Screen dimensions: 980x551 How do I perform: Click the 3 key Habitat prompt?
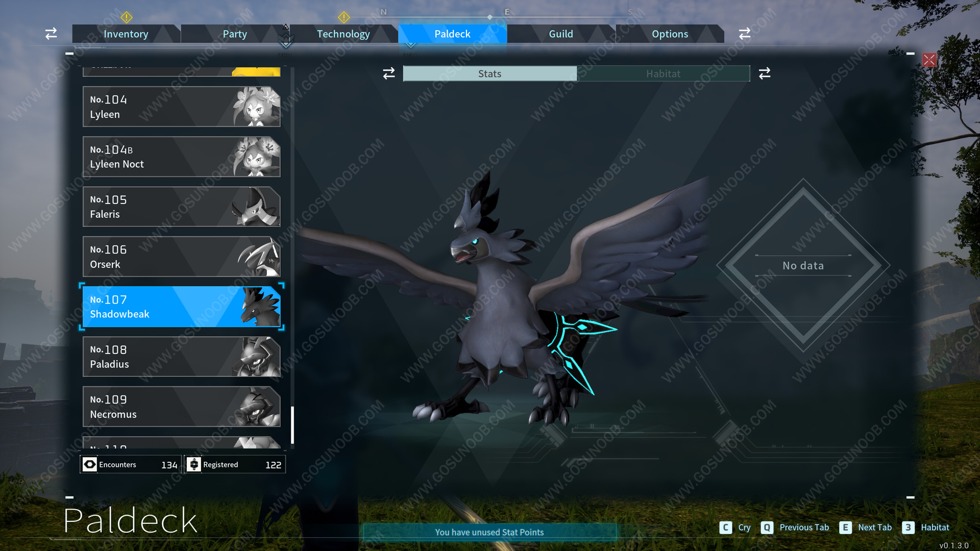coord(926,528)
